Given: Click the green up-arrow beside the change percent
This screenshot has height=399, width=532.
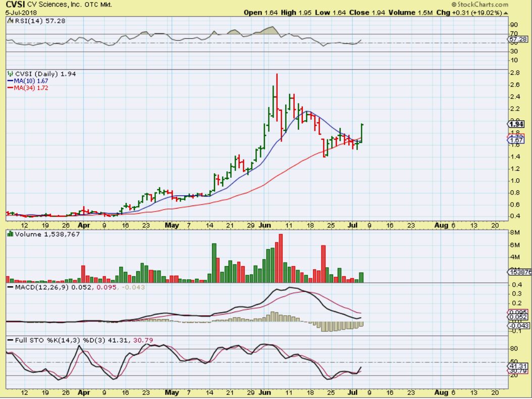Looking at the screenshot, I should (506, 13).
